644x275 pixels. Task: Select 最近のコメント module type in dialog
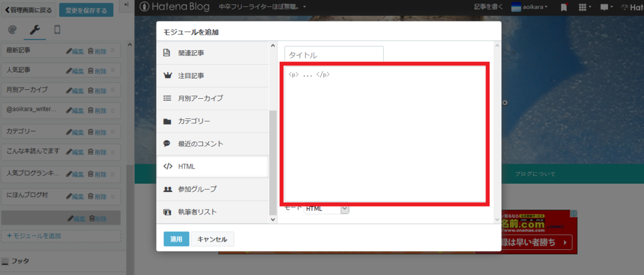click(x=213, y=144)
